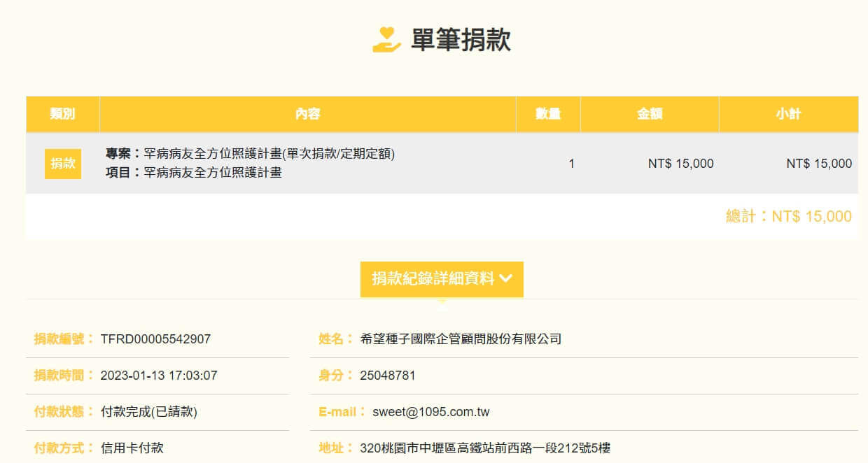This screenshot has height=463, width=868.
Task: Click the 專案 project name line
Action: click(250, 154)
